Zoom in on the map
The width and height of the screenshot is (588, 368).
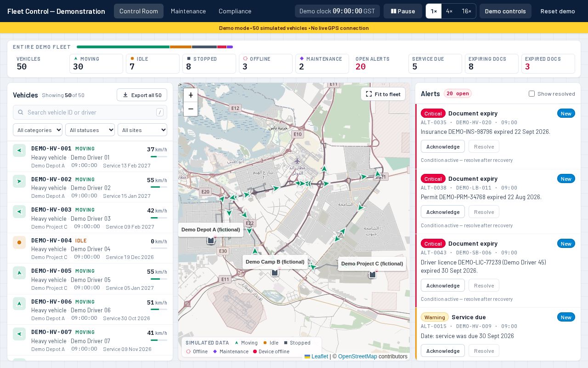191,95
